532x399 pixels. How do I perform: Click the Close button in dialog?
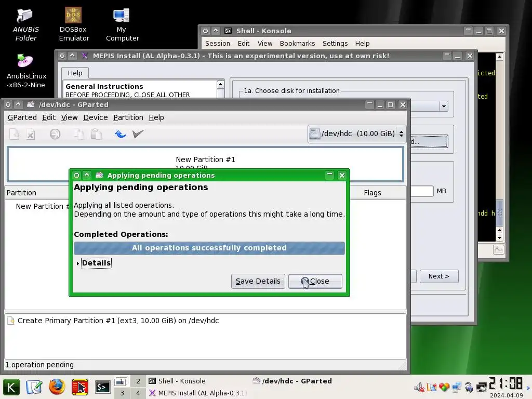pos(315,281)
